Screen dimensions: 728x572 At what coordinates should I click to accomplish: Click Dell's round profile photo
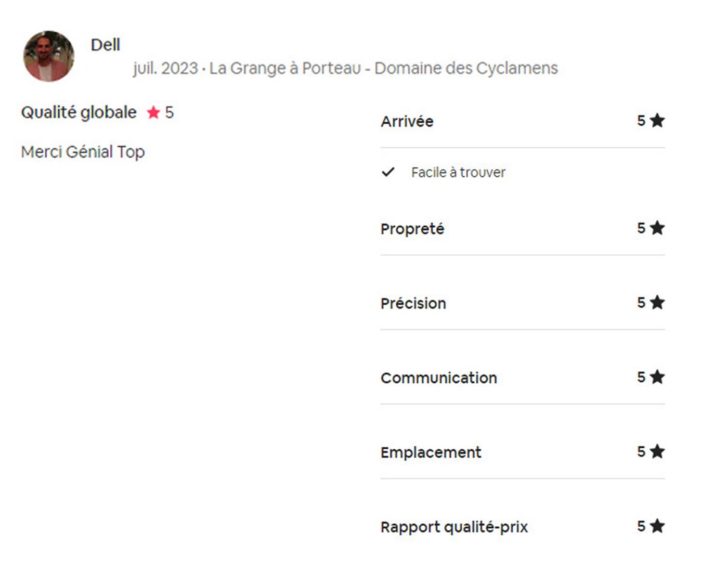coord(49,56)
